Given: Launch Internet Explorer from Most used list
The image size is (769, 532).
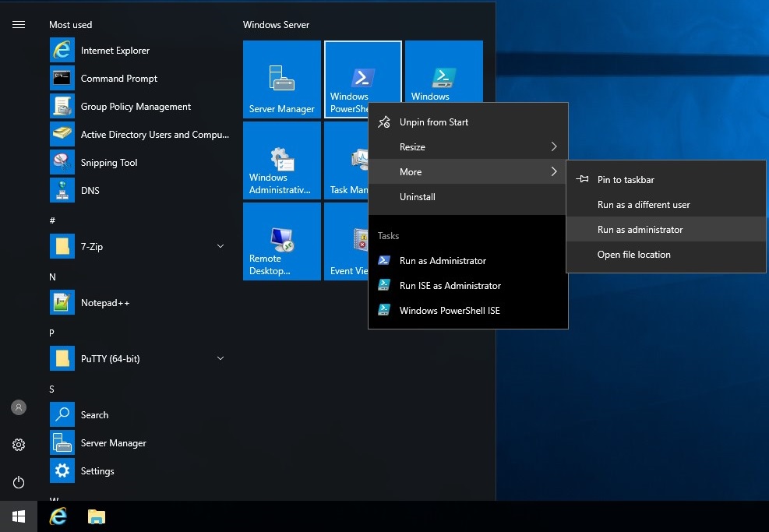Looking at the screenshot, I should point(115,51).
